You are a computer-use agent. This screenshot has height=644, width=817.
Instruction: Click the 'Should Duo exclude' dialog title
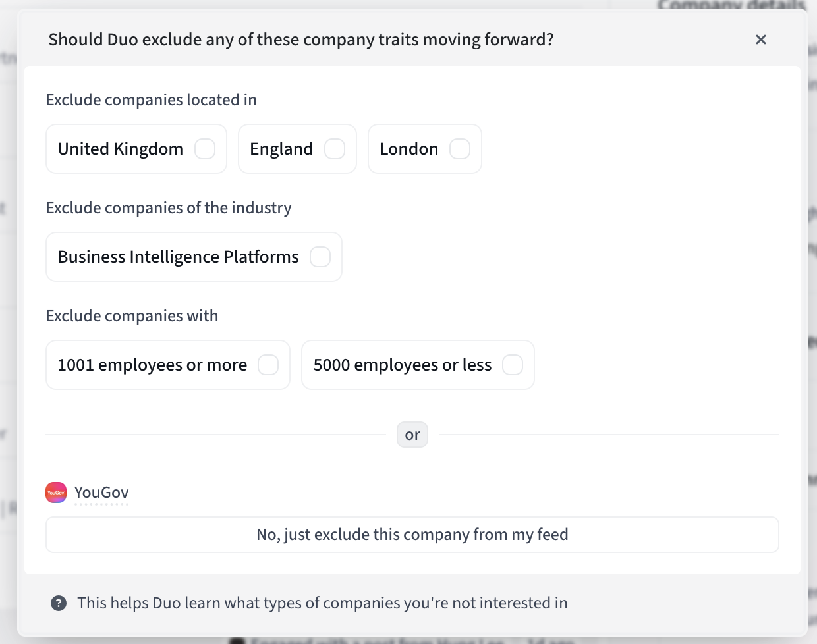click(301, 40)
